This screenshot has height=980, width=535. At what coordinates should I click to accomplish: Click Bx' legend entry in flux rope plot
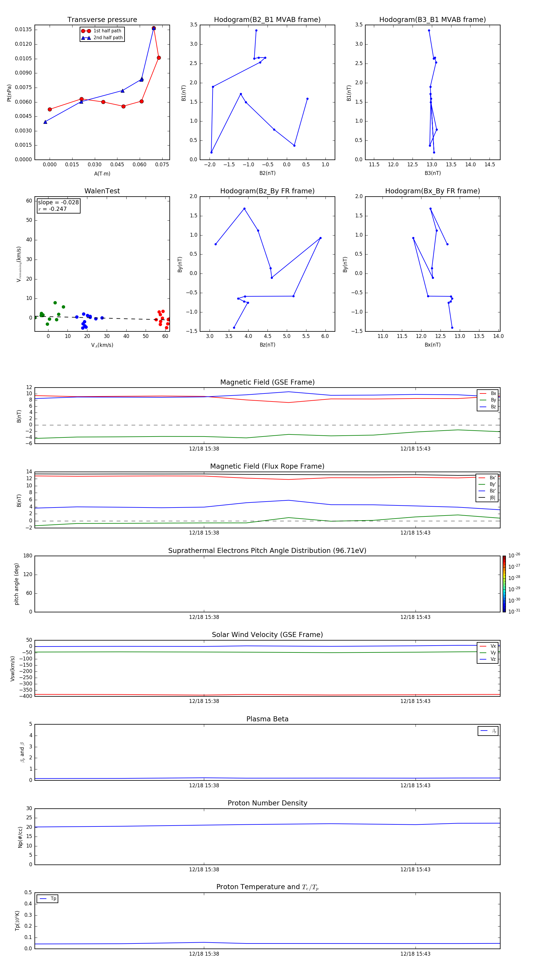(x=487, y=478)
